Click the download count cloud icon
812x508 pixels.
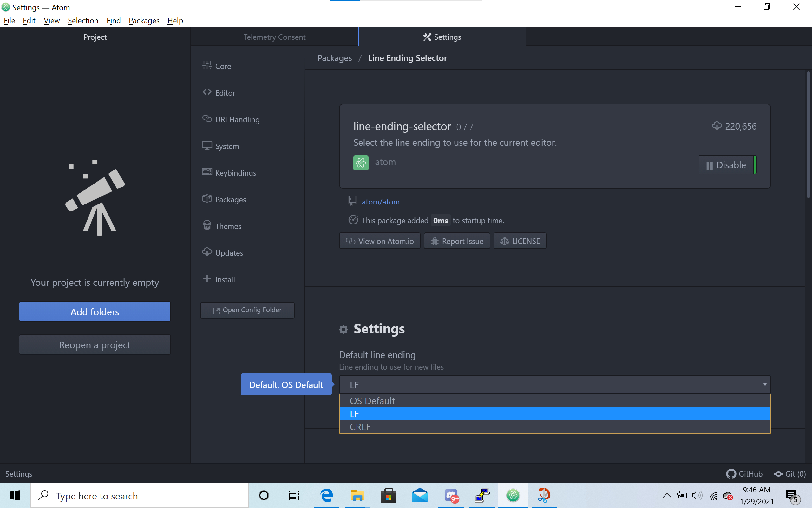tap(717, 126)
